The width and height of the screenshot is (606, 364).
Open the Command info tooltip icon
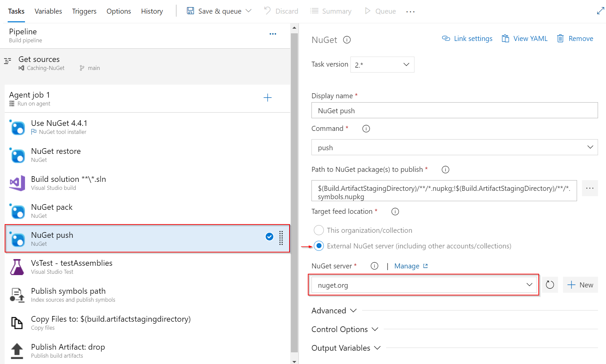point(366,129)
